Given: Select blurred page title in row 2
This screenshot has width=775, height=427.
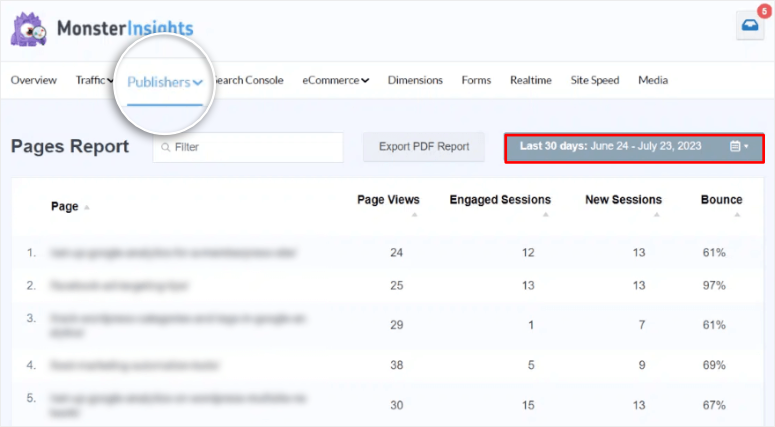Looking at the screenshot, I should [x=119, y=286].
